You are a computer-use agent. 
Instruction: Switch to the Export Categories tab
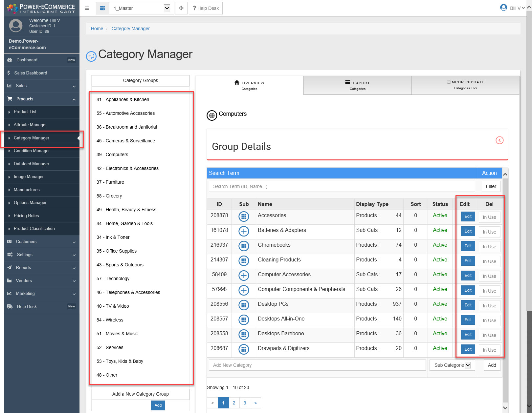pyautogui.click(x=357, y=85)
